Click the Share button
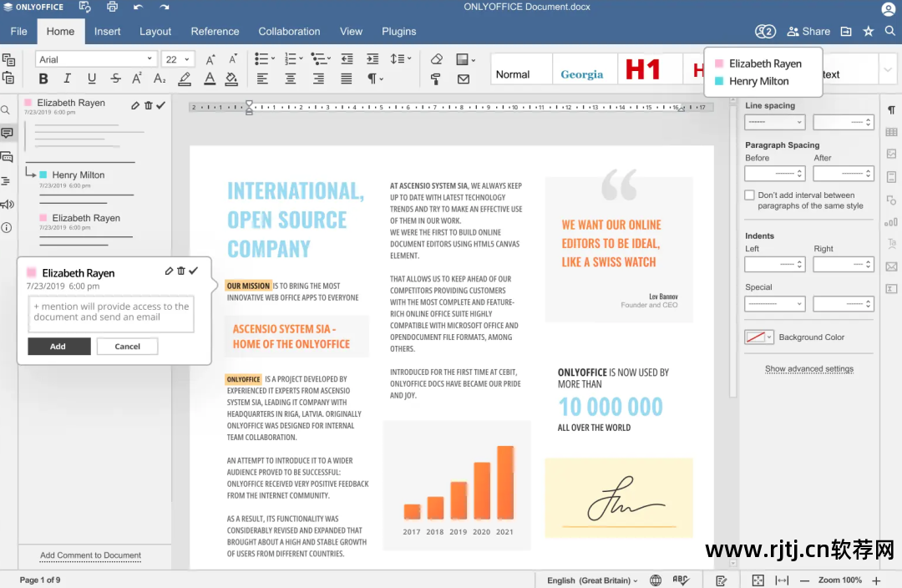The width and height of the screenshot is (902, 588). pos(808,31)
